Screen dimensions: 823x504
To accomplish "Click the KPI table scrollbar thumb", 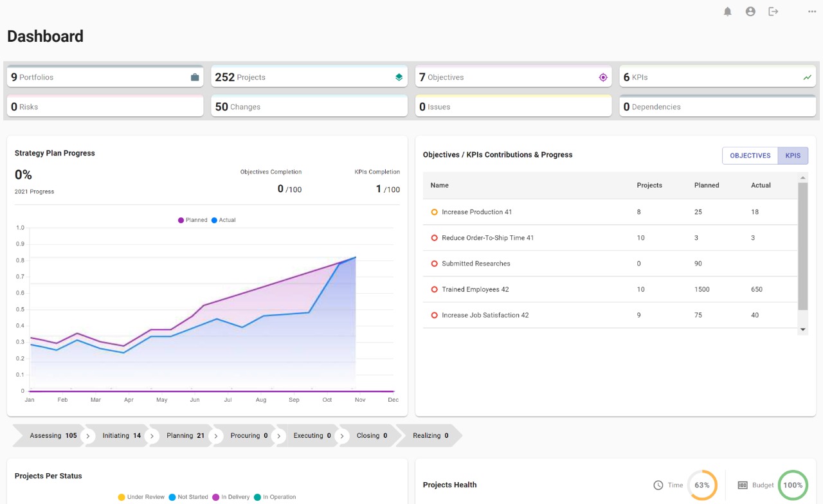I will [802, 246].
